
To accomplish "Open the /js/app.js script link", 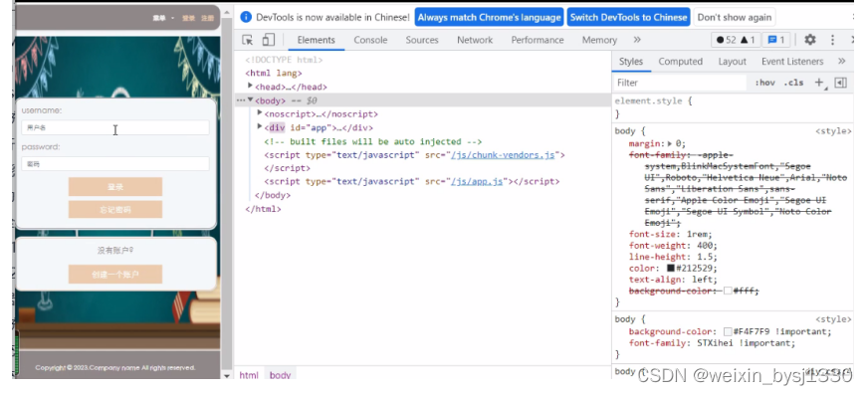I will [x=477, y=181].
